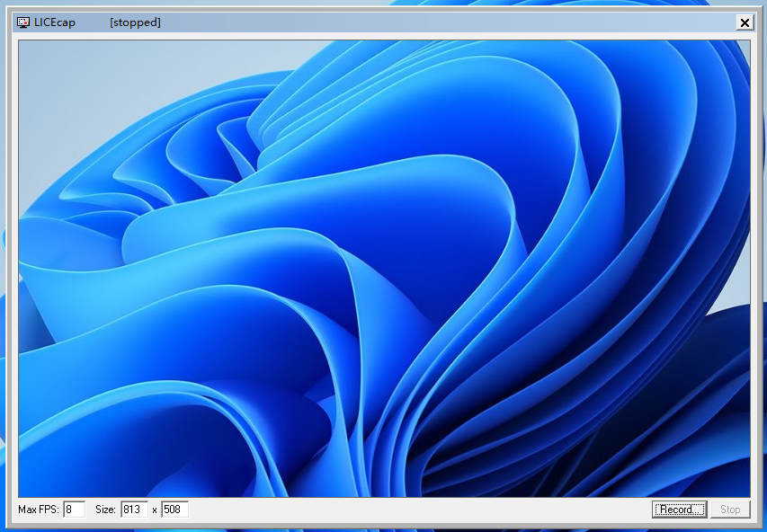Close the LICEcap window
This screenshot has height=532, width=767.
tap(745, 22)
